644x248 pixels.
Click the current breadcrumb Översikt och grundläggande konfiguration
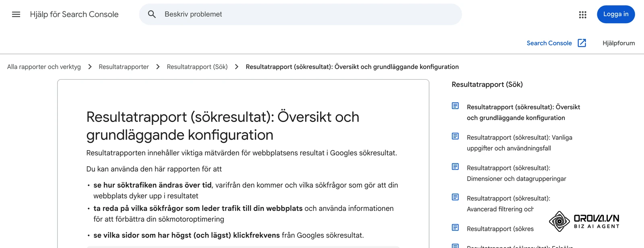(x=352, y=67)
